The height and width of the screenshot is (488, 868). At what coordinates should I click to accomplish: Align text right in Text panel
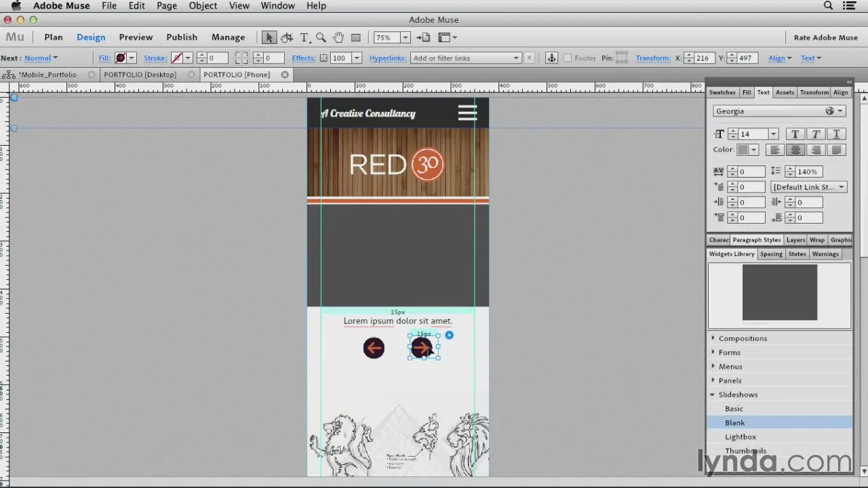pos(816,150)
